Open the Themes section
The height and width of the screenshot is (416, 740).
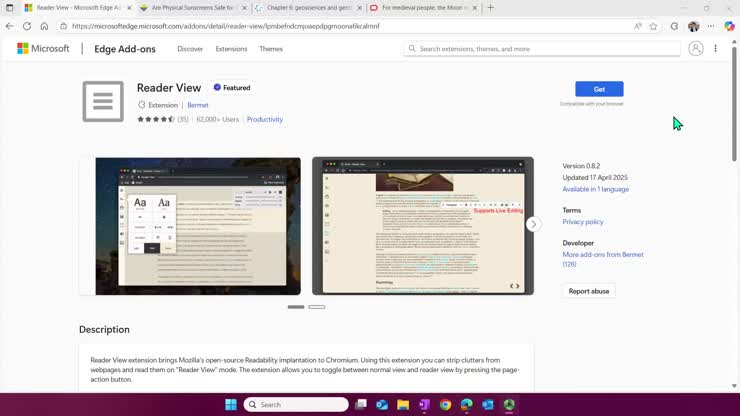(271, 49)
